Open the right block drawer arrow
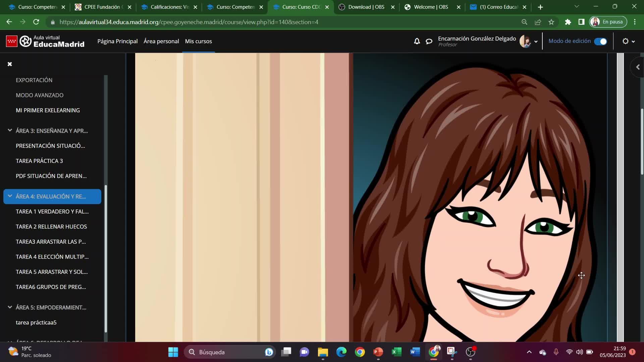Screen dimensions: 644x362 click(x=638, y=67)
